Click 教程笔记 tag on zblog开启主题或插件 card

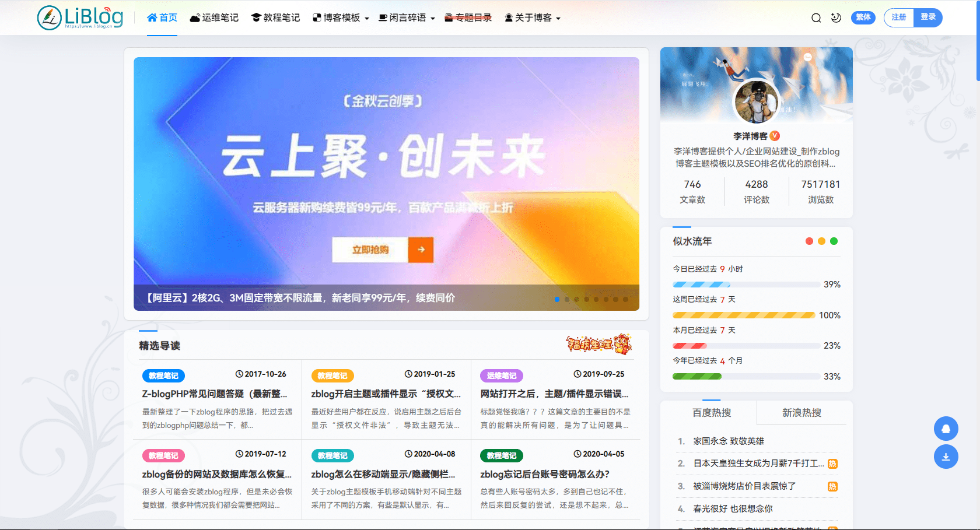[332, 376]
